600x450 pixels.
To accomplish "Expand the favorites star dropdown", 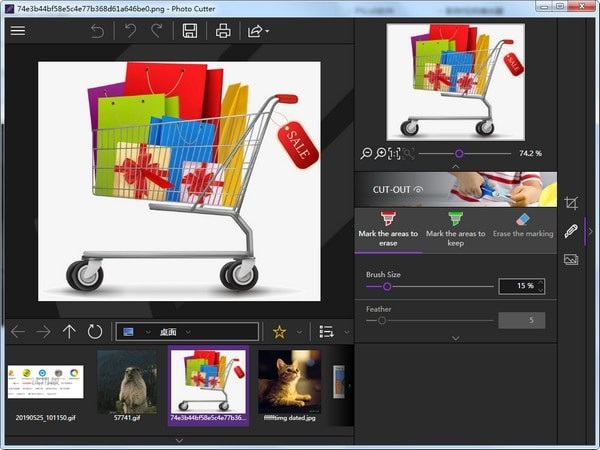I will pyautogui.click(x=297, y=332).
